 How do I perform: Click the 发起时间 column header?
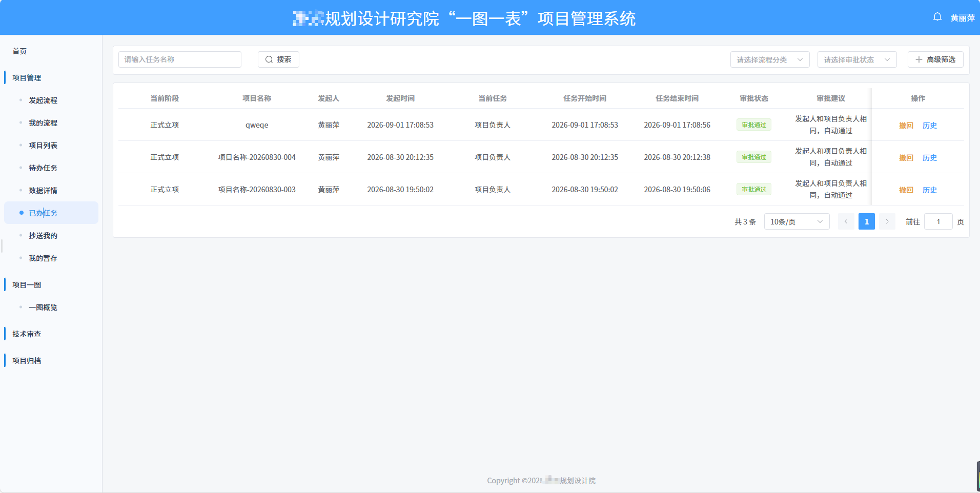point(400,98)
